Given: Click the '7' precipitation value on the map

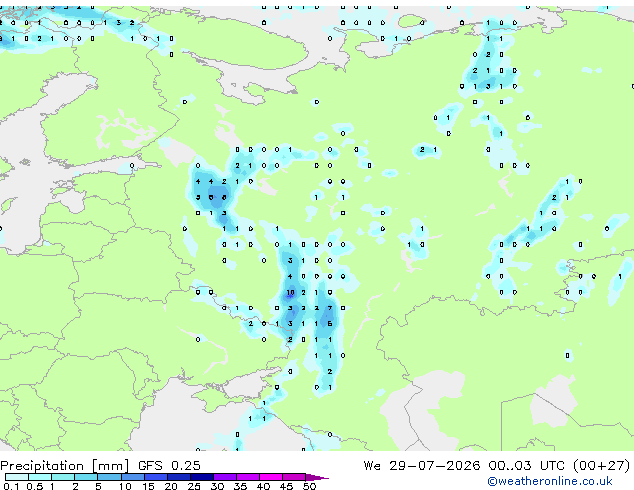Looking at the screenshot, I should click(330, 308).
